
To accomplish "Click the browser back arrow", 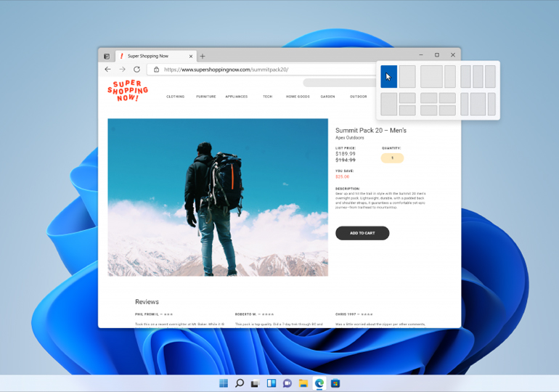I will click(107, 70).
